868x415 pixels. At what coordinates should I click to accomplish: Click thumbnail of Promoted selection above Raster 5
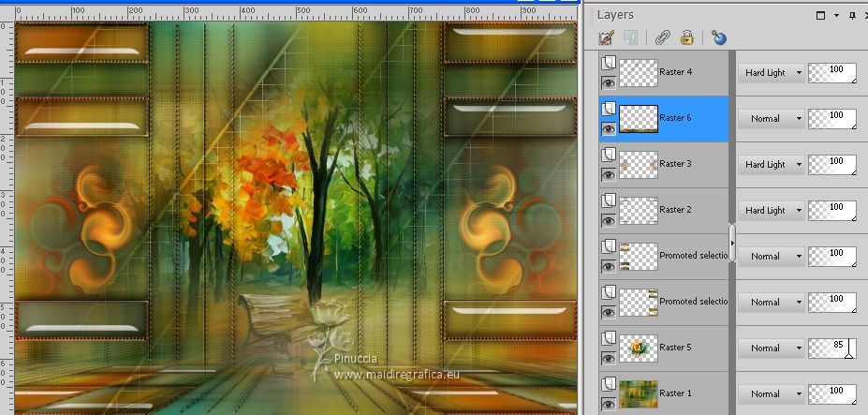point(639,303)
